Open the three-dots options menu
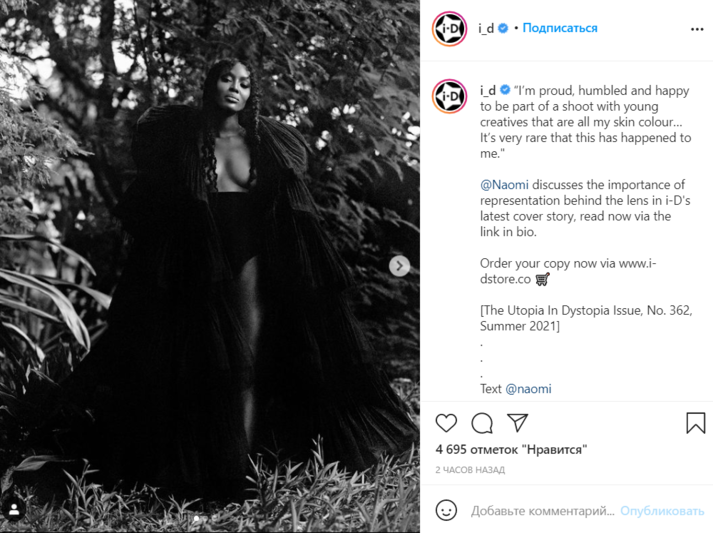This screenshot has width=713, height=533. [697, 29]
